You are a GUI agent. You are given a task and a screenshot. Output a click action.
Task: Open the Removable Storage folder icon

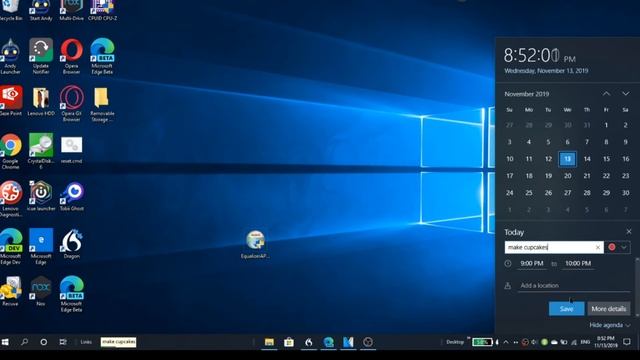[102, 104]
